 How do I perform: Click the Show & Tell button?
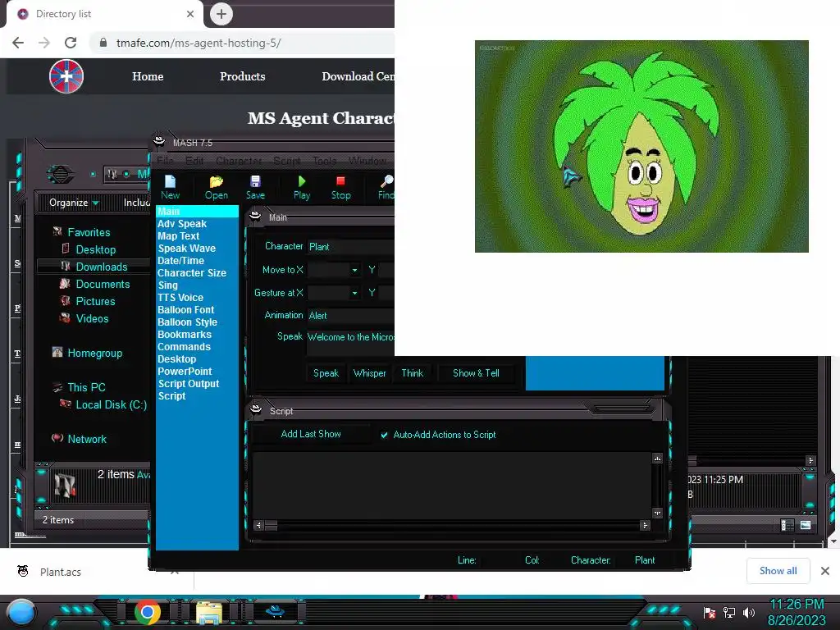point(477,373)
